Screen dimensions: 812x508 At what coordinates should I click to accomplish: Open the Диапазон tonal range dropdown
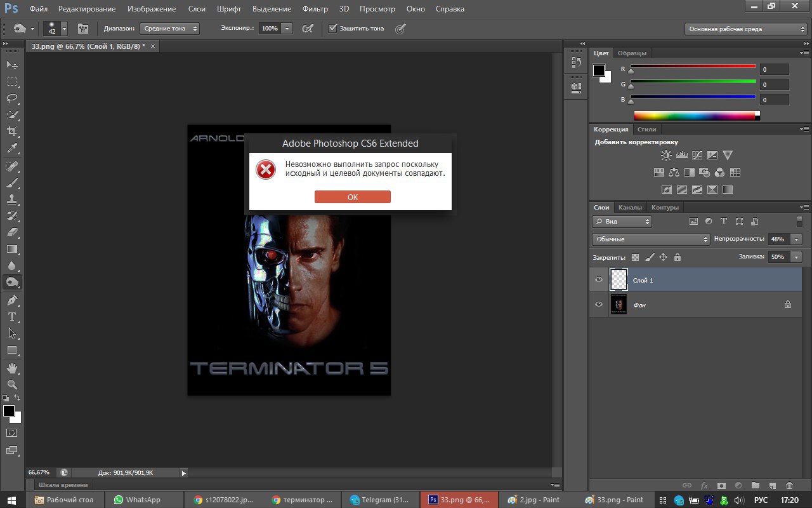(171, 29)
